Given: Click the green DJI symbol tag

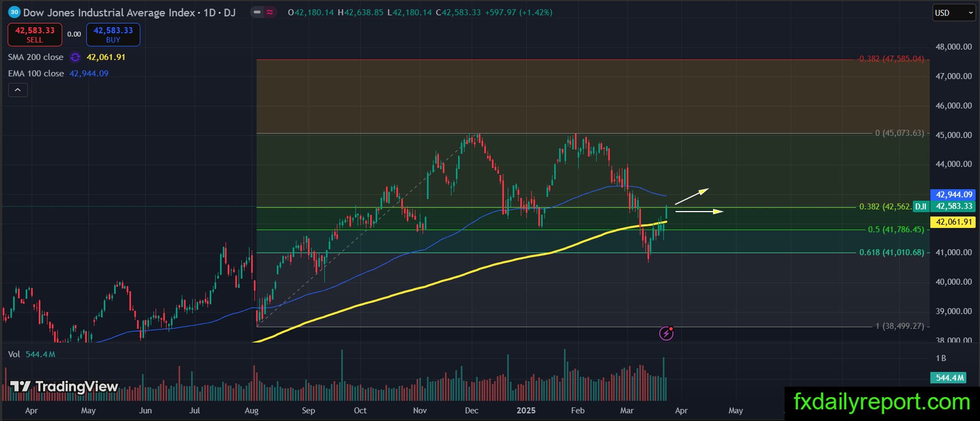Looking at the screenshot, I should pos(921,206).
